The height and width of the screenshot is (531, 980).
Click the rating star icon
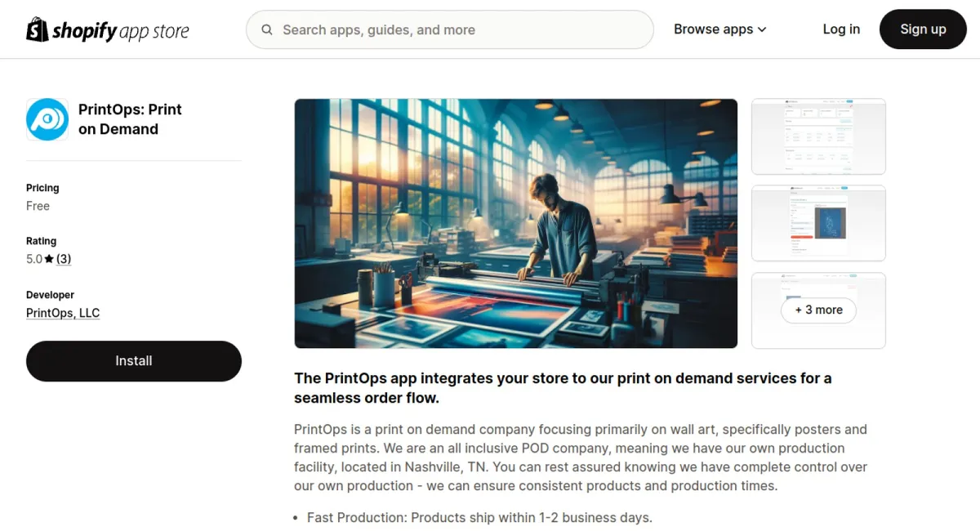point(49,259)
